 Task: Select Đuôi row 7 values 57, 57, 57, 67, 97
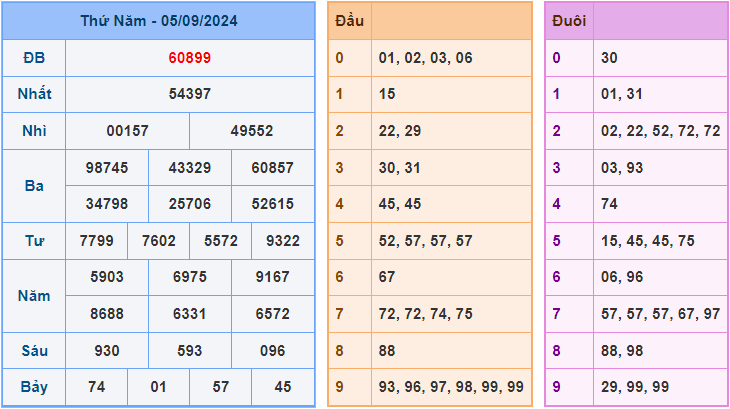coord(660,314)
